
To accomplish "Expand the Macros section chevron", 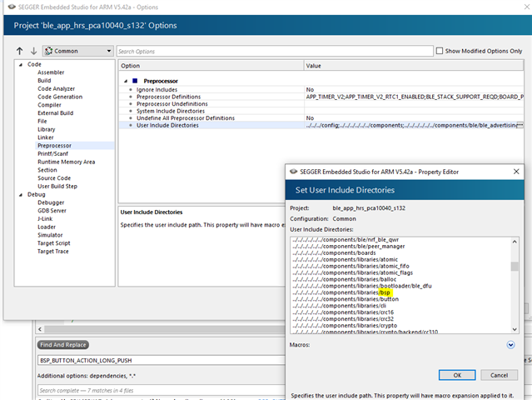I will point(510,344).
